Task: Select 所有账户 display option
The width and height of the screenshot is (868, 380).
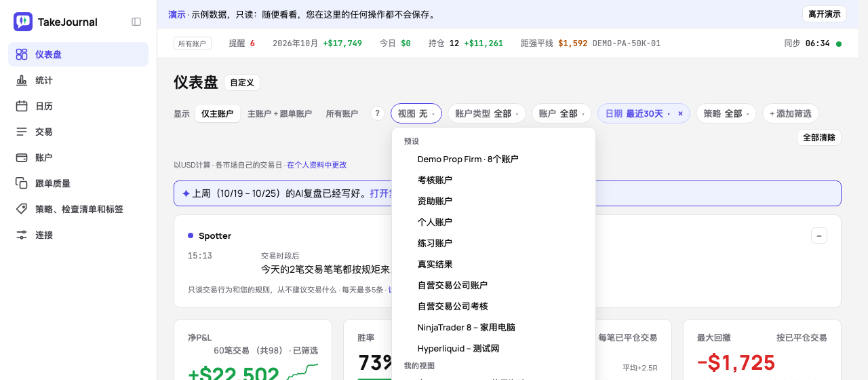Action: pos(342,114)
